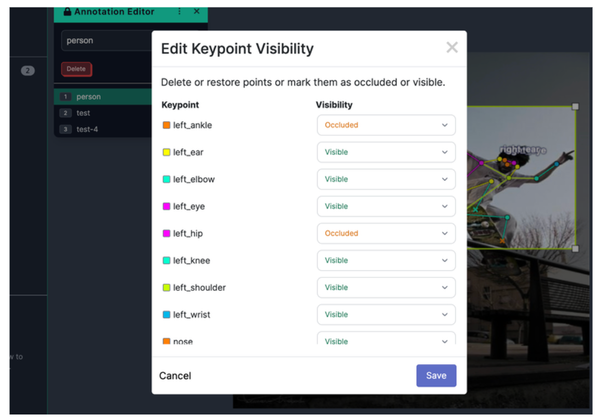Expand left_elbow visibility selector
The image size is (600, 420).
tap(386, 179)
